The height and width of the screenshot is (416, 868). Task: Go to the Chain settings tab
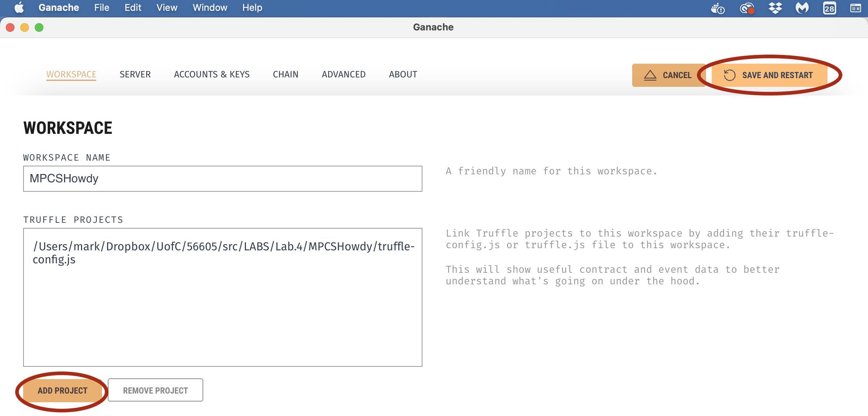(285, 74)
